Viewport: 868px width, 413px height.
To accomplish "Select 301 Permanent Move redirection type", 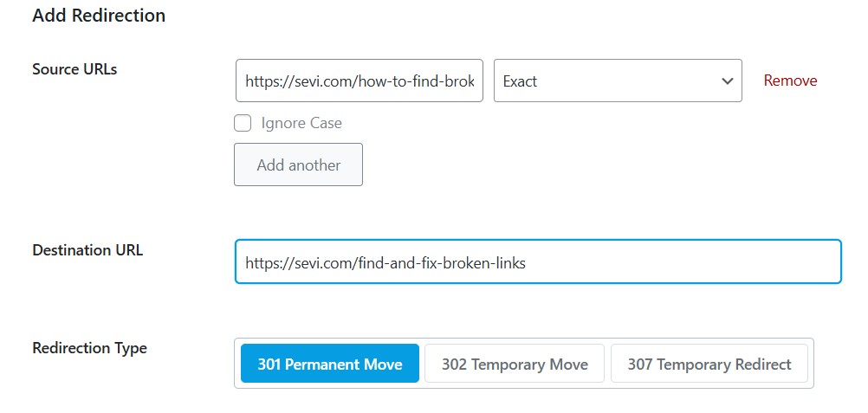I will (x=330, y=364).
